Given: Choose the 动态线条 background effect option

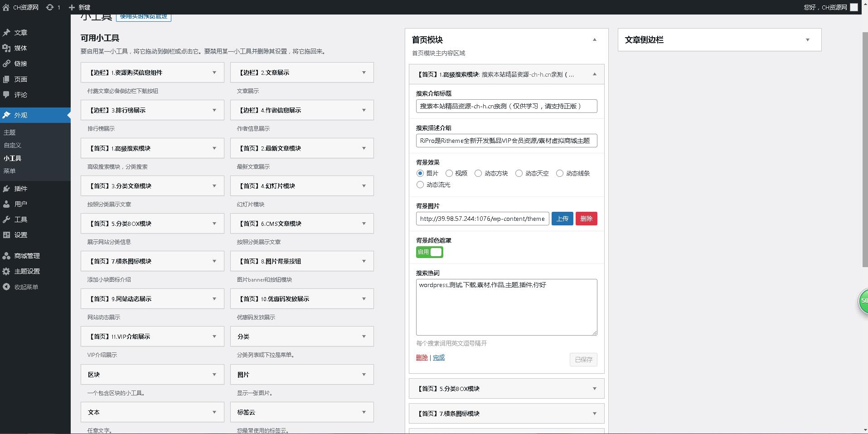Looking at the screenshot, I should click(559, 173).
